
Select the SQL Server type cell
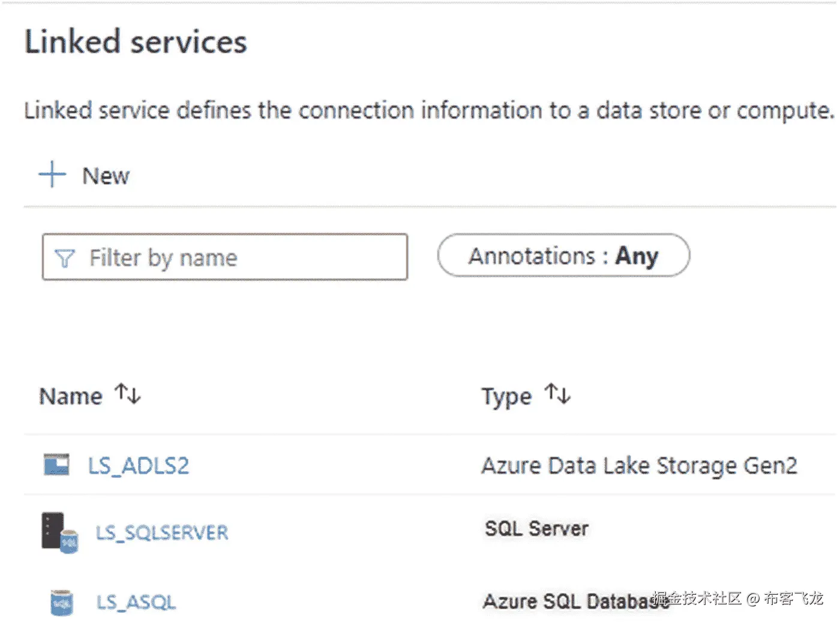536,528
